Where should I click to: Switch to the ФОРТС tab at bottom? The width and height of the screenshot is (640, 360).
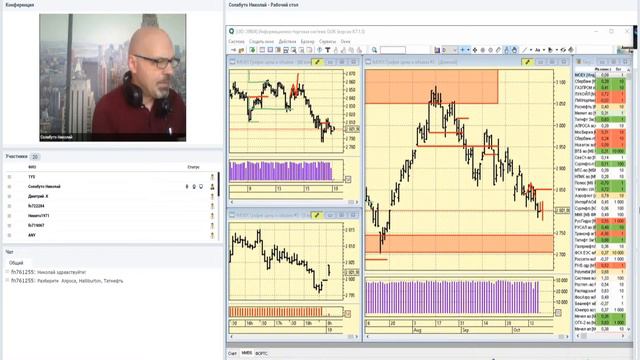tap(261, 353)
